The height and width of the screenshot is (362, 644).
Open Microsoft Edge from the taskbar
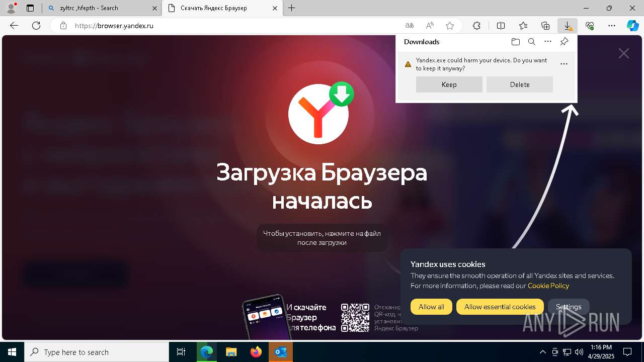tap(207, 352)
